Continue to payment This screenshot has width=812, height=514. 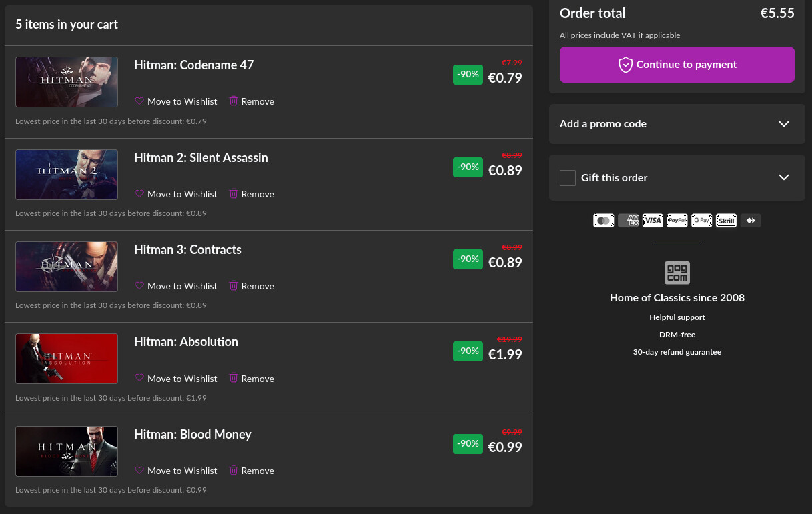(677, 65)
